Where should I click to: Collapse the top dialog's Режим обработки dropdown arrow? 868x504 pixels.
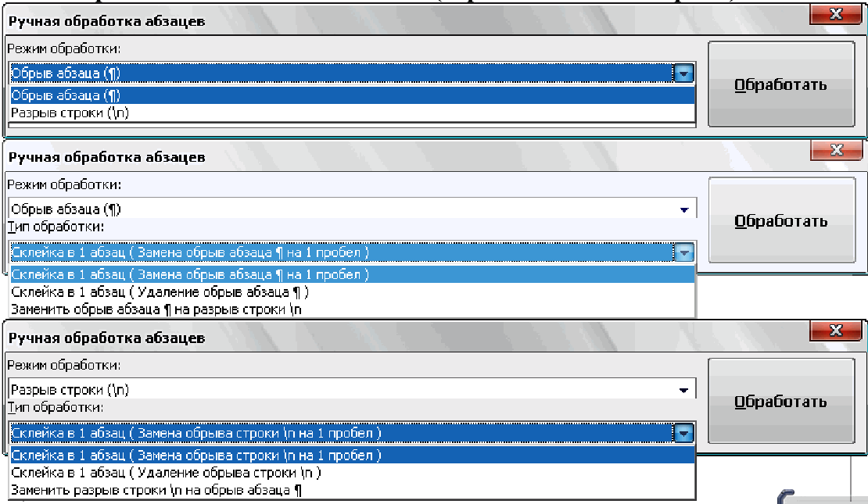click(683, 73)
